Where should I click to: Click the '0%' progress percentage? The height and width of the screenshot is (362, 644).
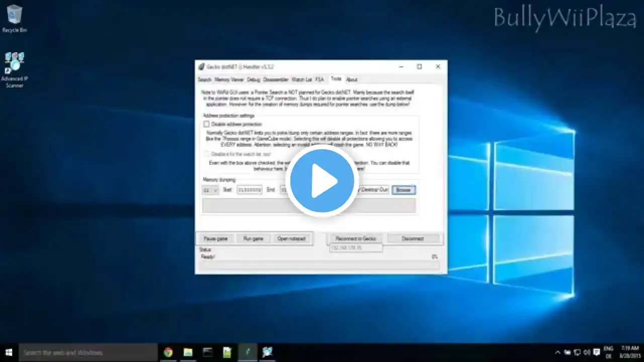pos(435,256)
